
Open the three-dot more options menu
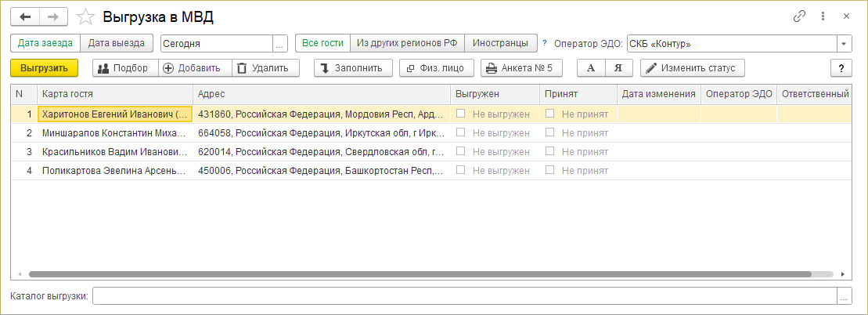(x=823, y=16)
